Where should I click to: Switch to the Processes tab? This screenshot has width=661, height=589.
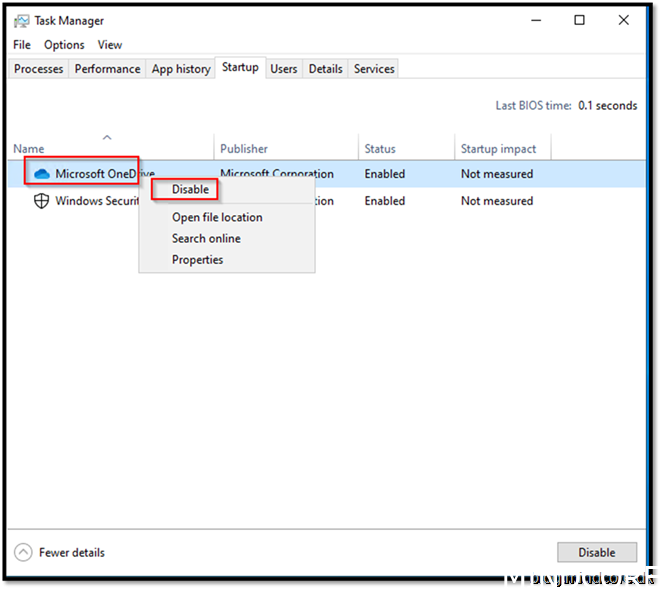point(39,69)
